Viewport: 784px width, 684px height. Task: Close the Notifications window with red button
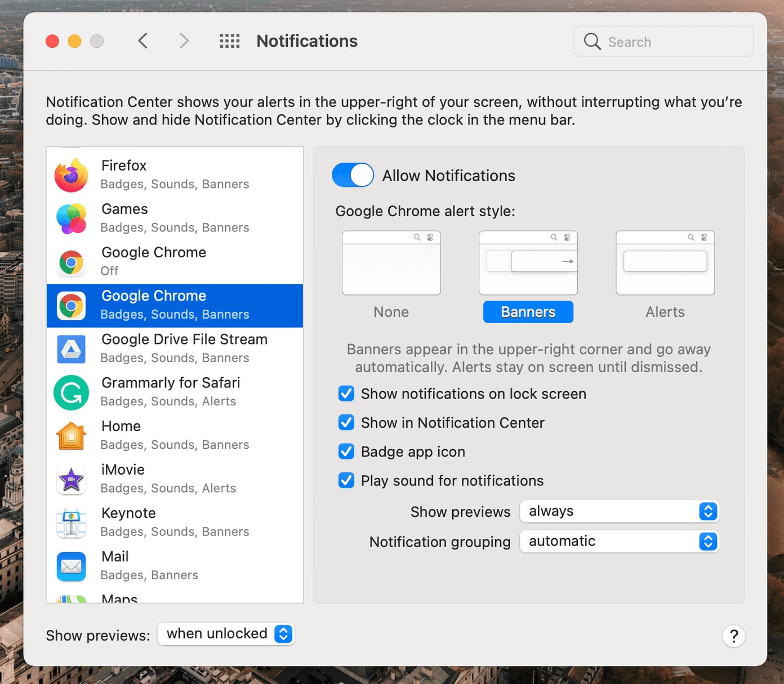pos(52,41)
